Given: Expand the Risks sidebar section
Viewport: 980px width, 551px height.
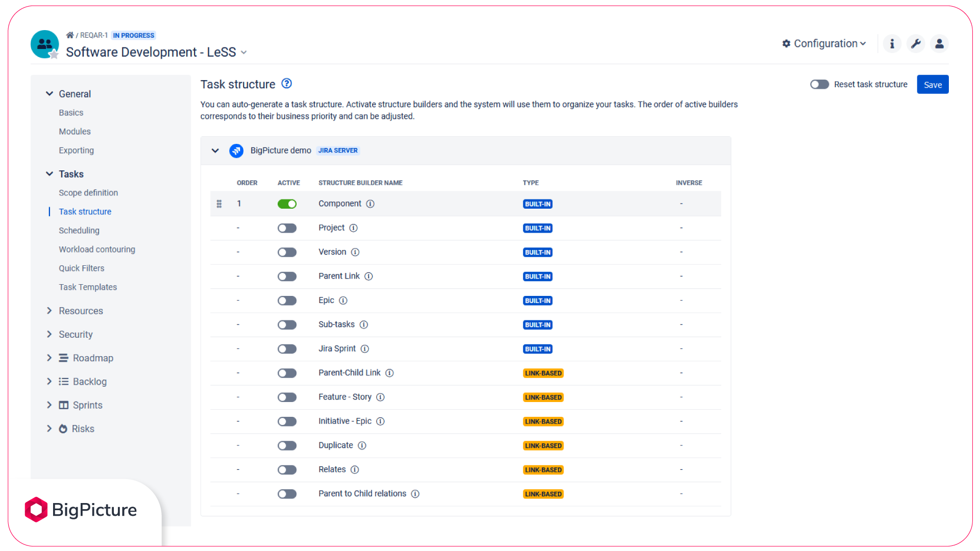Looking at the screenshot, I should (x=50, y=429).
